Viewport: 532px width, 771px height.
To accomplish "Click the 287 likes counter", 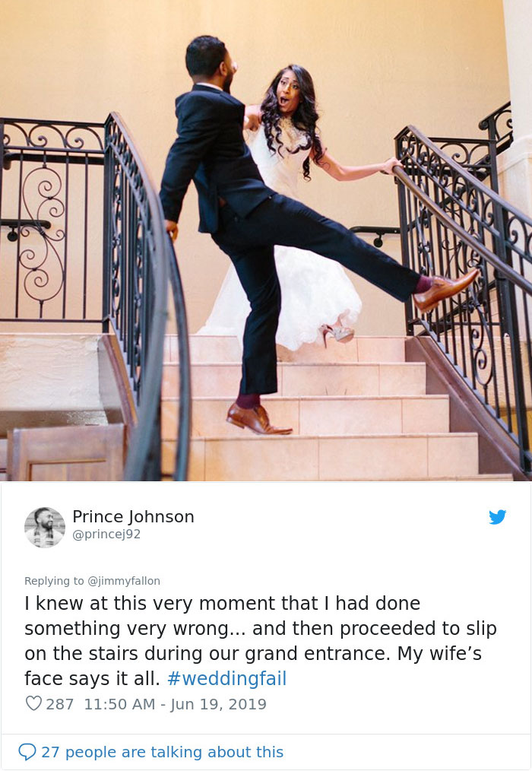I will pos(59,703).
